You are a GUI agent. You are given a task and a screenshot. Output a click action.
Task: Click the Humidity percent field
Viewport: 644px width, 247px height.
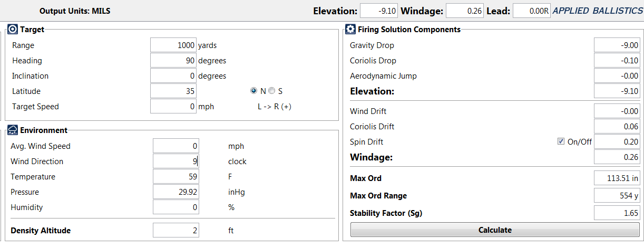176,207
